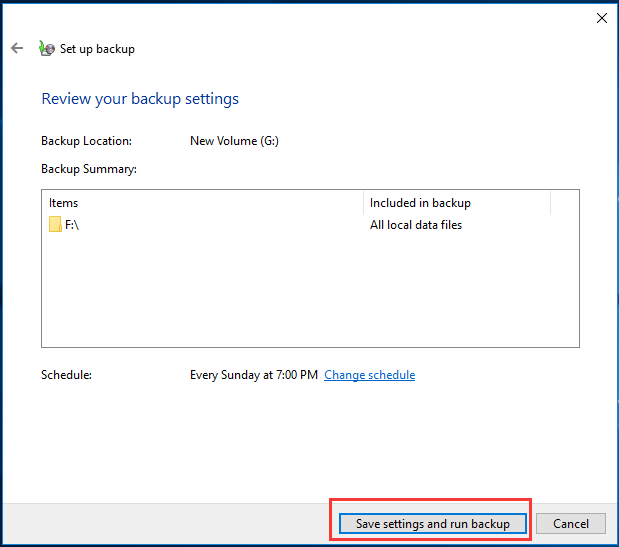
Task: Click the Backup Summary label
Action: [88, 169]
